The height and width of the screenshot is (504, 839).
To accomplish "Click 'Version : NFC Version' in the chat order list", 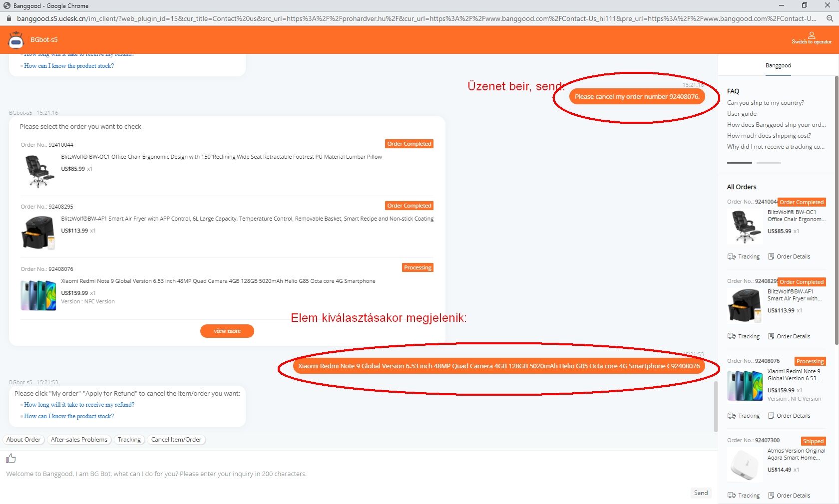I will coord(88,301).
